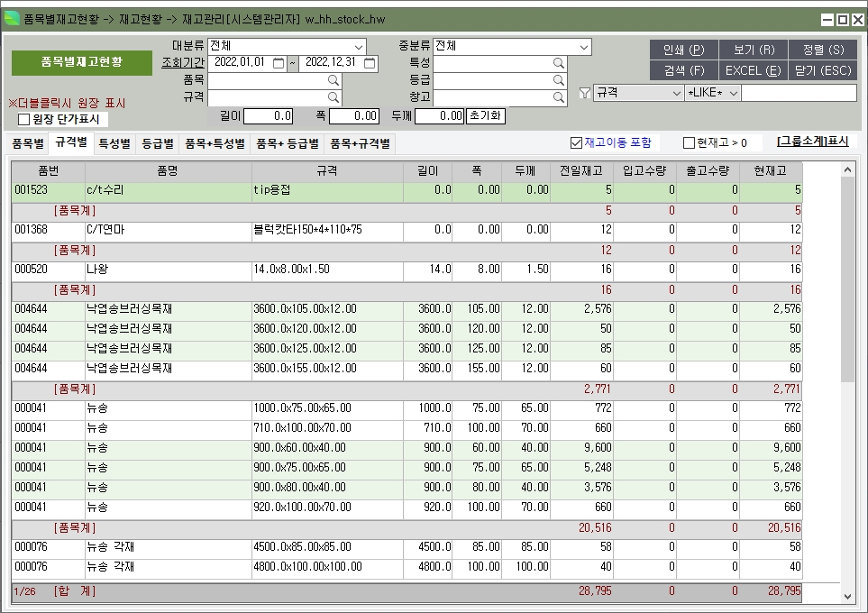Viewport: 868px width, 613px height.
Task: Enable 현재고 > 0 checkbox
Action: (x=689, y=142)
